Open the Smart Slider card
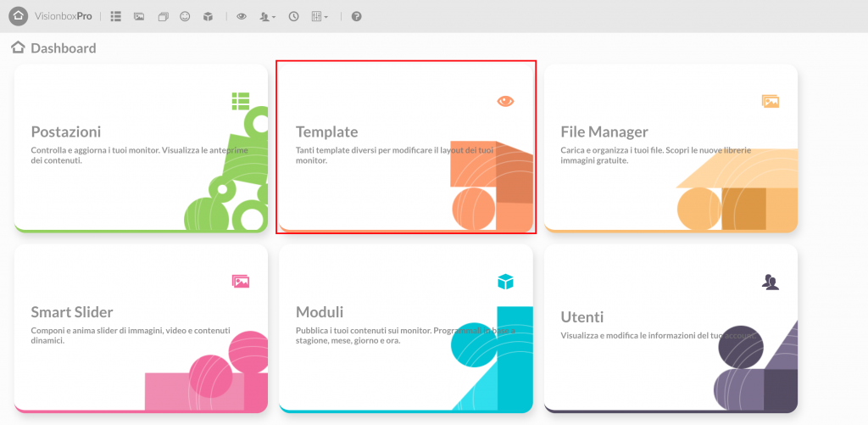 pos(141,327)
